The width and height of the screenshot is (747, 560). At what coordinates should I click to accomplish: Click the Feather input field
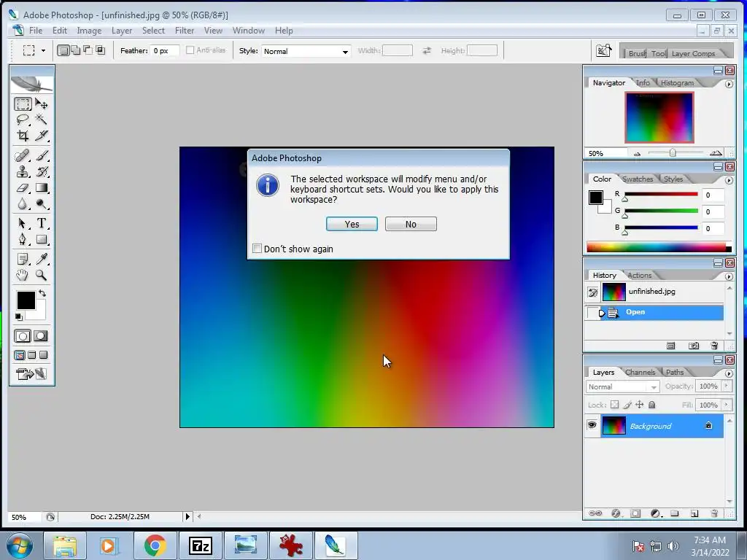pyautogui.click(x=165, y=50)
